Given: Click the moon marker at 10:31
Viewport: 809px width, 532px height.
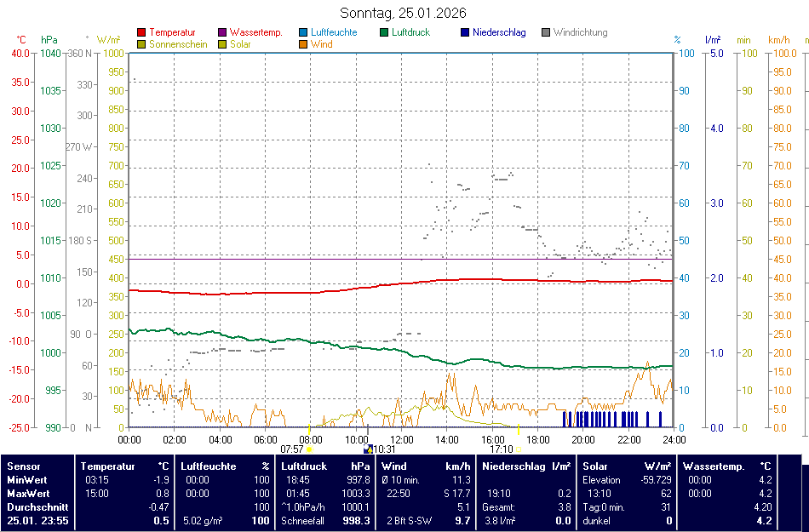Looking at the screenshot, I should [368, 449].
